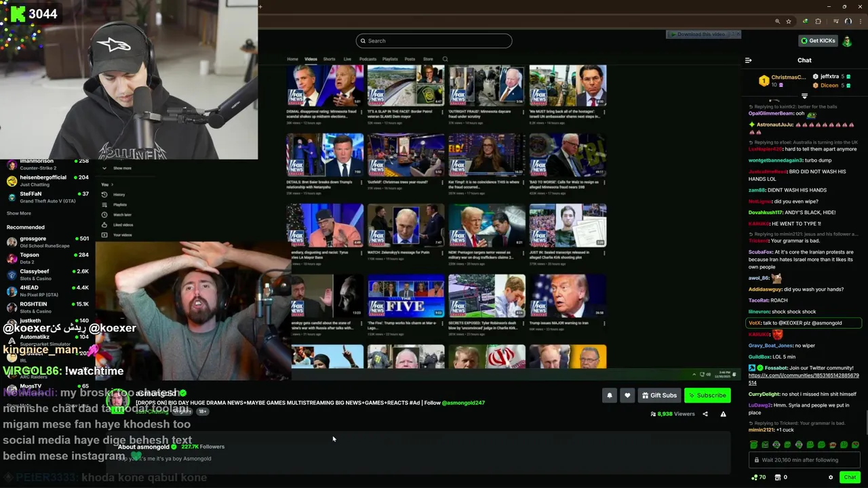This screenshot has height=488, width=868.
Task: Click the Chrome profile avatar
Action: (x=848, y=21)
